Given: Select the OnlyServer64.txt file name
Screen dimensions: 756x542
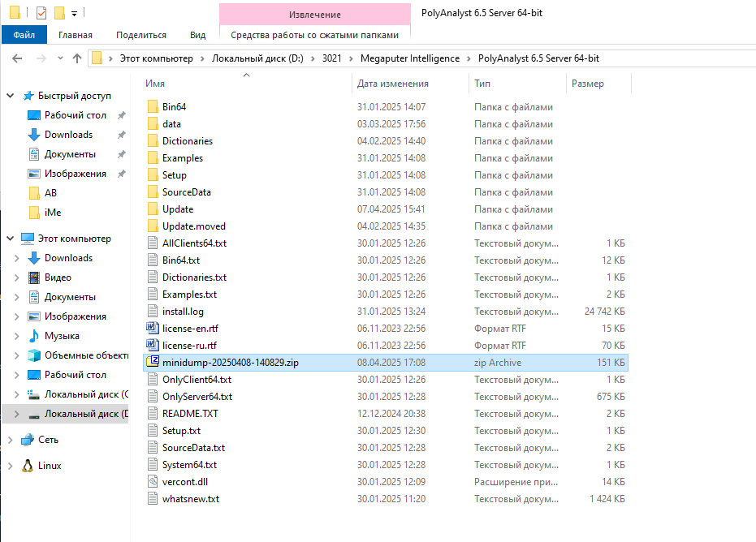Looking at the screenshot, I should coord(197,397).
